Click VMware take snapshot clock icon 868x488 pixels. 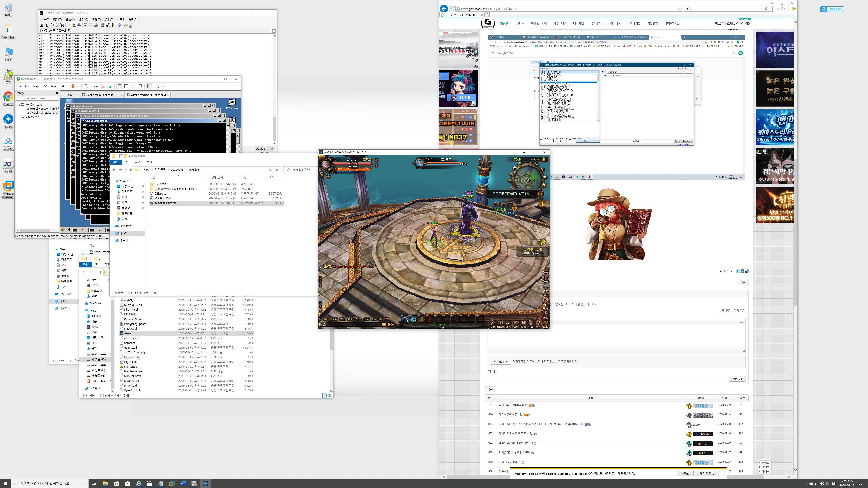point(96,86)
